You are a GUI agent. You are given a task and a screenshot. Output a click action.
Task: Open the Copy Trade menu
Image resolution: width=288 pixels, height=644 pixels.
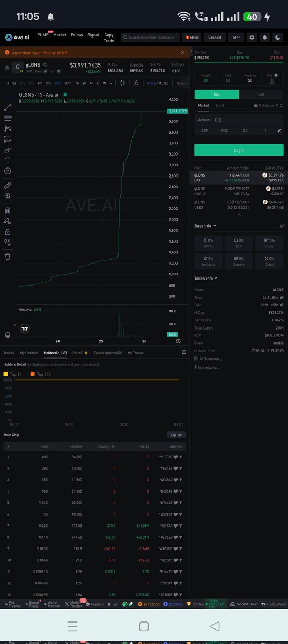pyautogui.click(x=109, y=38)
